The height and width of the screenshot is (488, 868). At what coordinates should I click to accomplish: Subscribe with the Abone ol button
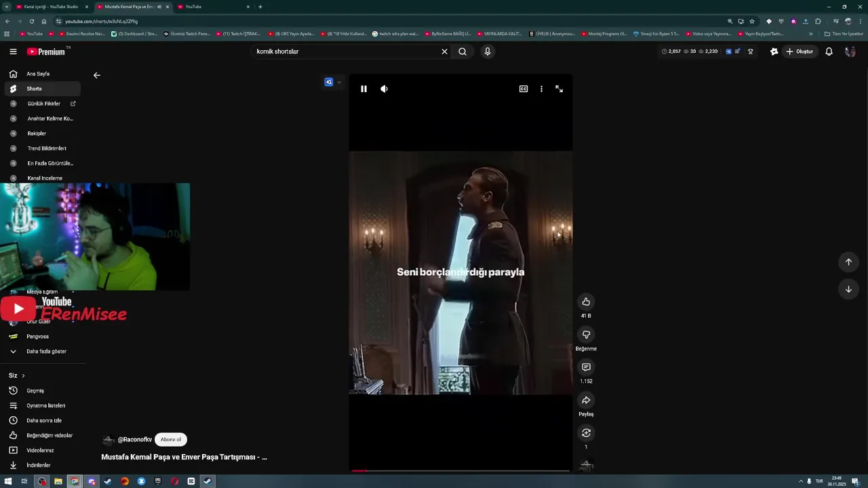171,439
